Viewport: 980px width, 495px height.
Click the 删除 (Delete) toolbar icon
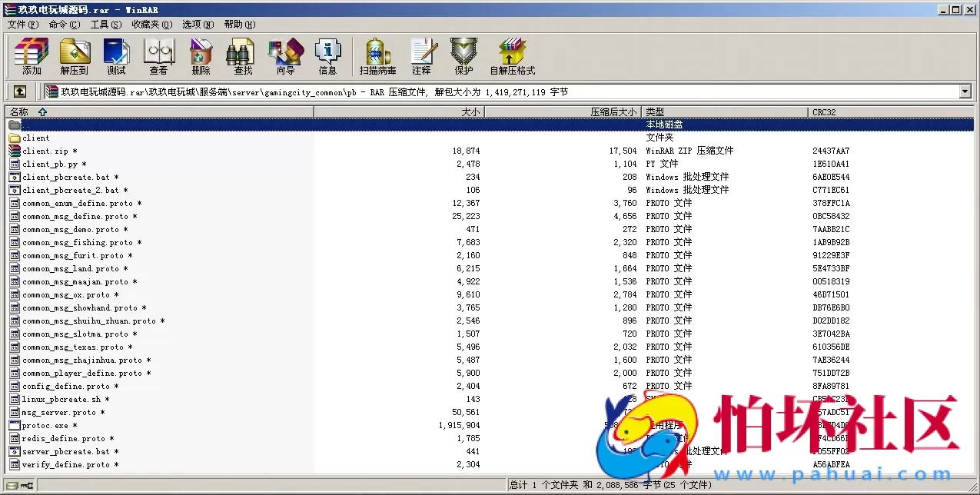tap(200, 56)
